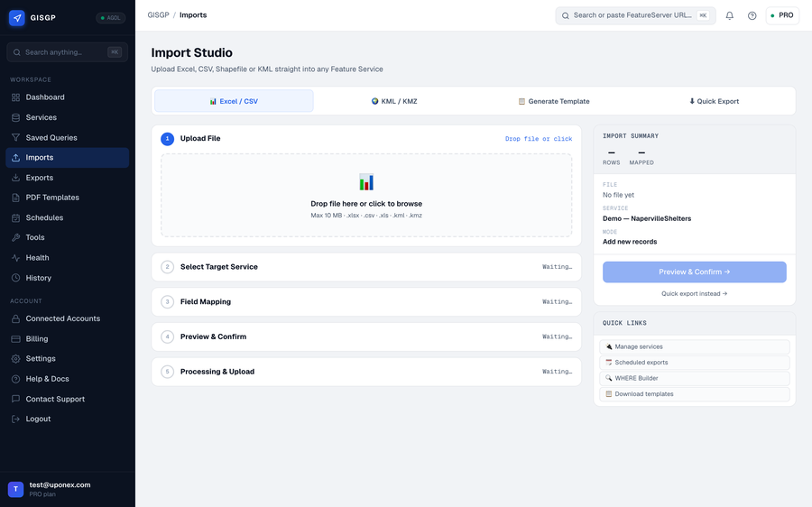Click the Preview & Confirm blue button

(x=695, y=272)
